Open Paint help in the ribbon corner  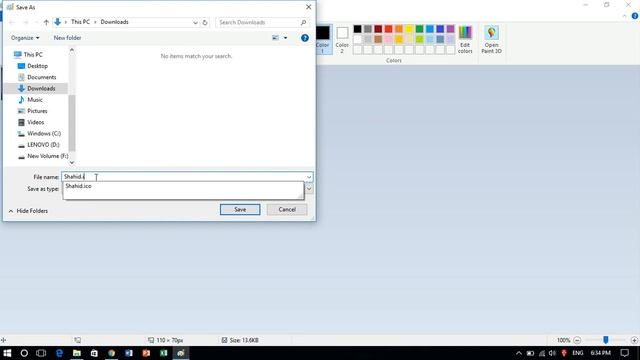(x=635, y=16)
